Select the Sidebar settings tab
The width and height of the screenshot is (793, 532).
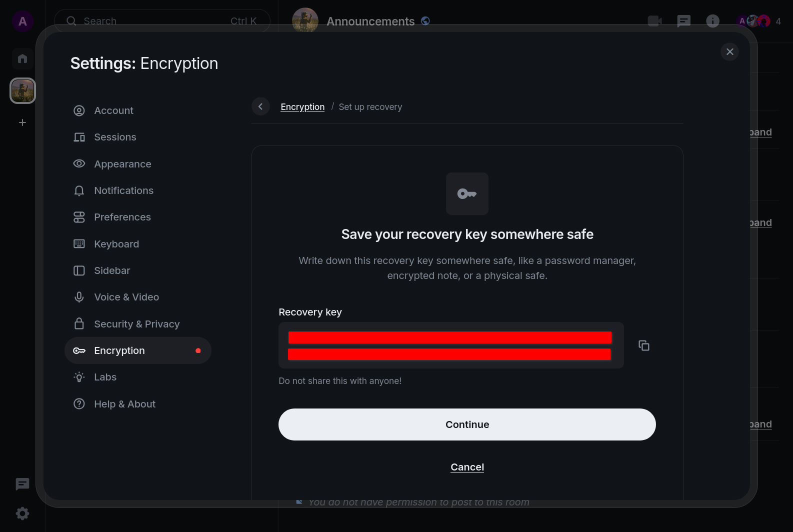coord(112,270)
